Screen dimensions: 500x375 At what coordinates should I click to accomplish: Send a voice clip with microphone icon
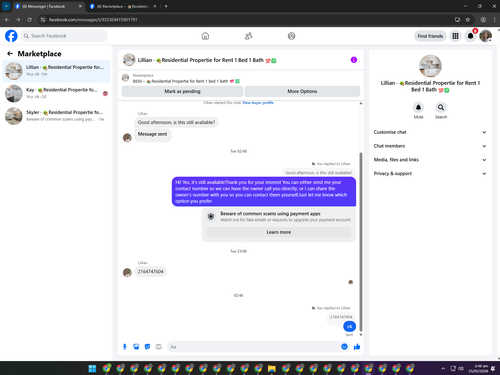click(125, 347)
